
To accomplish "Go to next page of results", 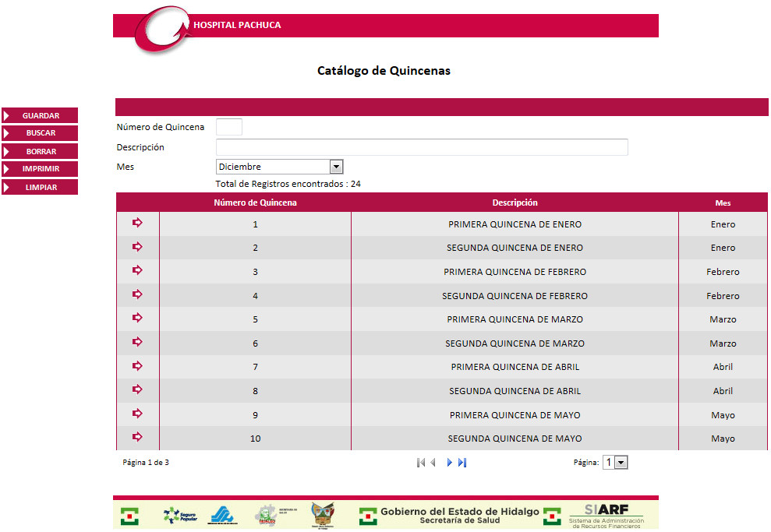I will click(449, 463).
